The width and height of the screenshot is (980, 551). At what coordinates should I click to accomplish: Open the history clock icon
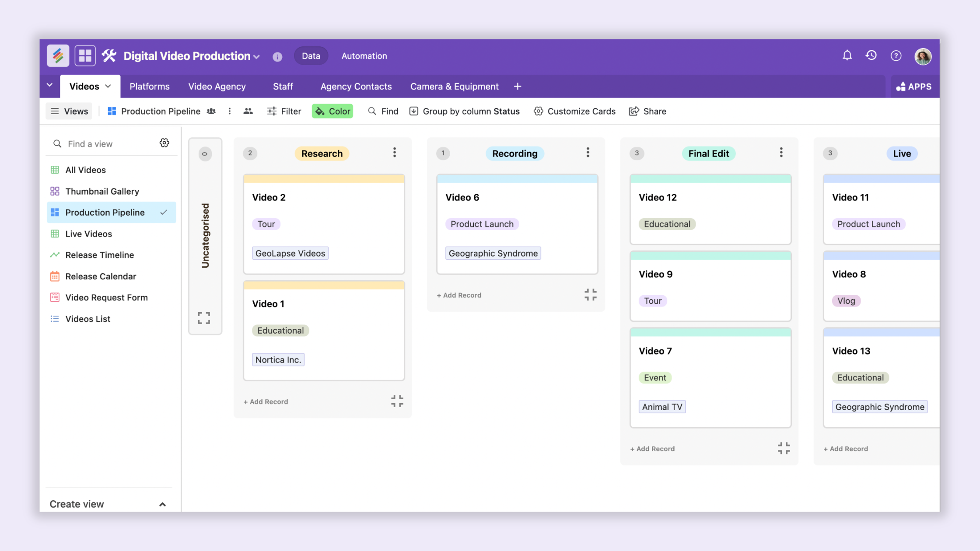point(871,56)
